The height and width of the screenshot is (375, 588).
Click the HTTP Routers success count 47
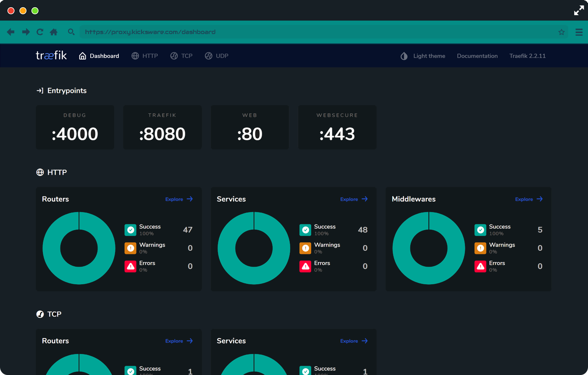tap(188, 230)
